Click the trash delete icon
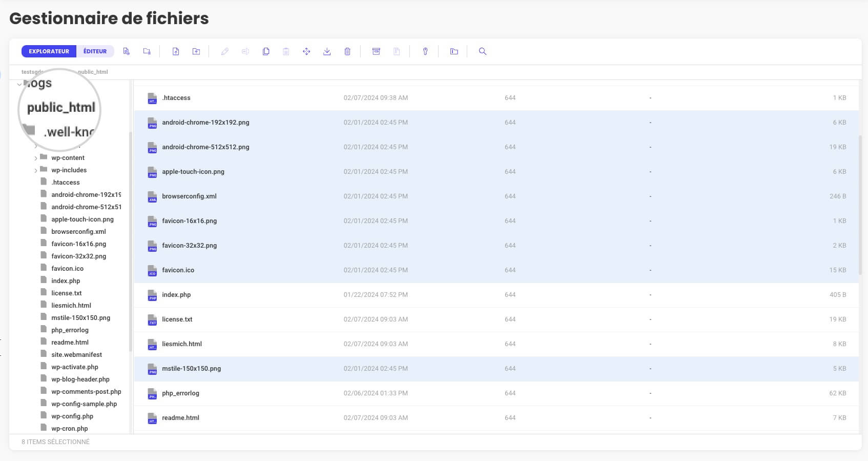The image size is (868, 461). [x=347, y=51]
